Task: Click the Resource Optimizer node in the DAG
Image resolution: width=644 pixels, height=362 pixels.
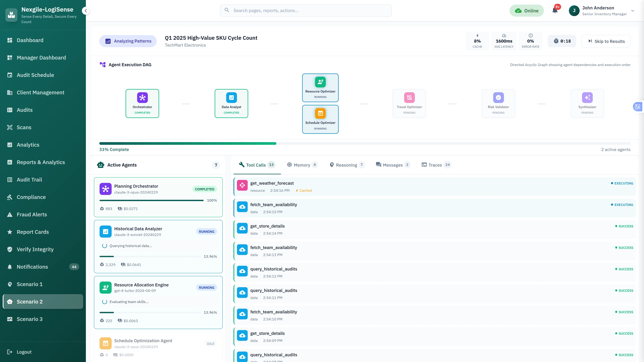Action: (320, 88)
